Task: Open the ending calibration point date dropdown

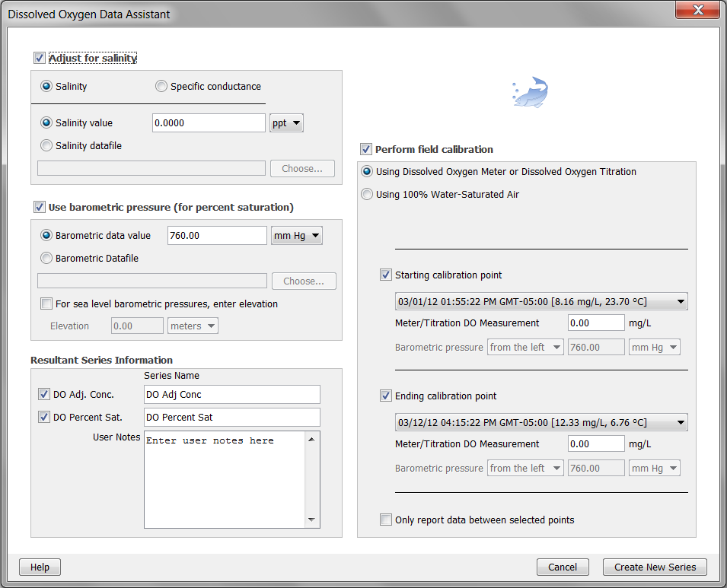Action: click(540, 423)
